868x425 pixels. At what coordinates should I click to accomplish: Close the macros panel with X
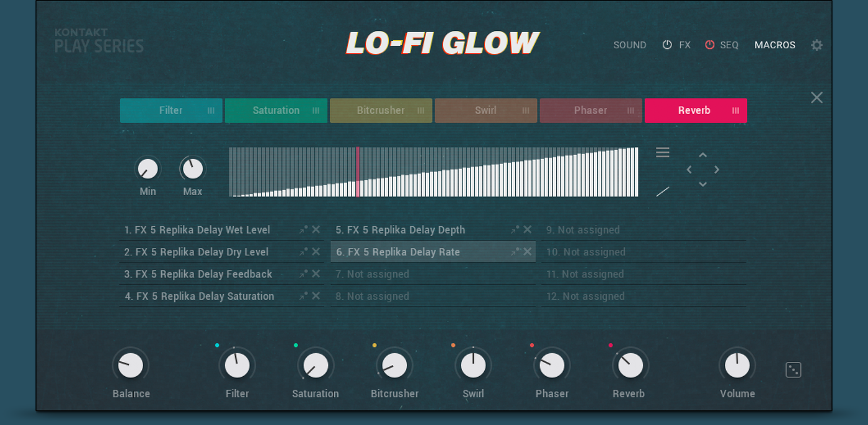817,97
